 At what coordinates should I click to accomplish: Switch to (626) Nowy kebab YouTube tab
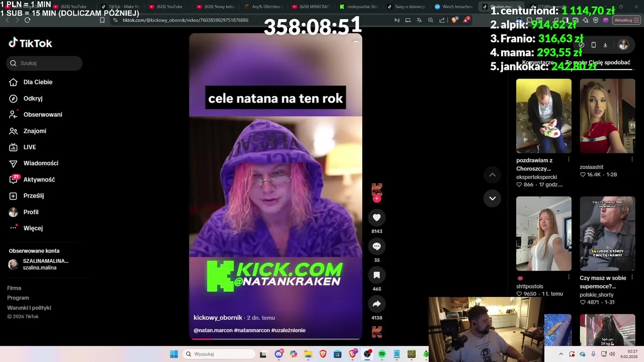click(x=216, y=7)
